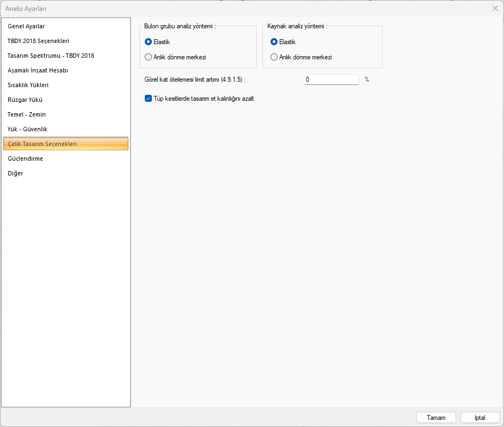Viewport: 504px width, 427px height.
Task: Cancel dialog with İptal button
Action: (x=480, y=418)
